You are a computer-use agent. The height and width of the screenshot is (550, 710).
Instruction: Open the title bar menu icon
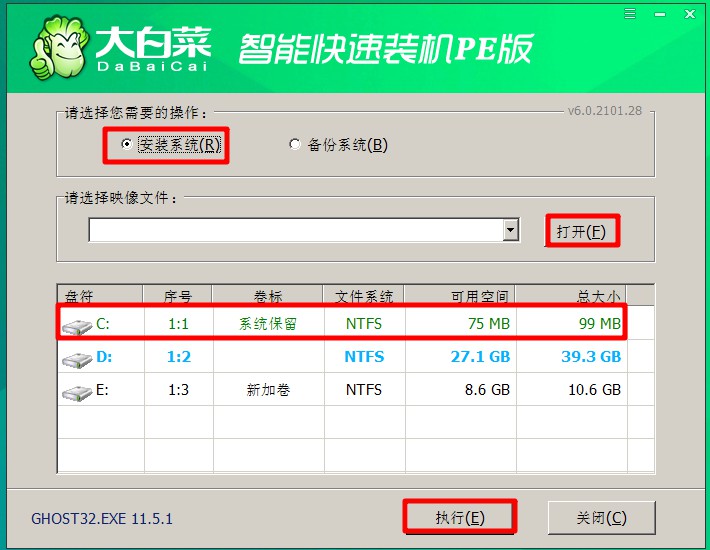tap(630, 14)
